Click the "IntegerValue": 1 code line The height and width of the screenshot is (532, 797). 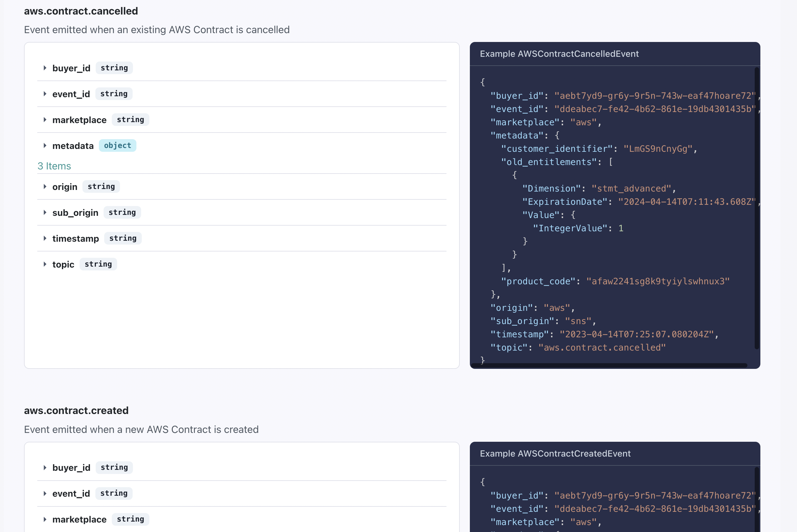pyautogui.click(x=578, y=228)
